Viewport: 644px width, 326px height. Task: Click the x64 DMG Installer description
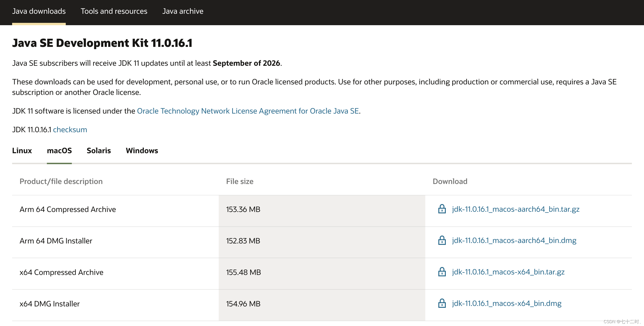tap(49, 304)
